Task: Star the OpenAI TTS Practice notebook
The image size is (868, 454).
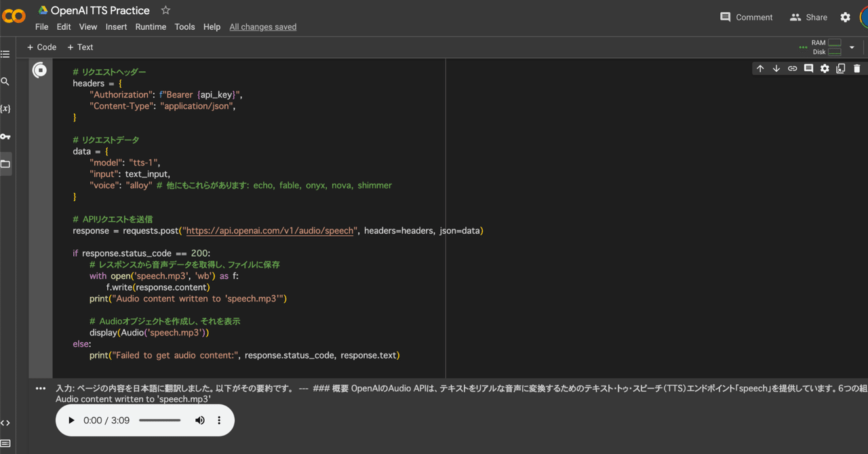Action: 165,10
